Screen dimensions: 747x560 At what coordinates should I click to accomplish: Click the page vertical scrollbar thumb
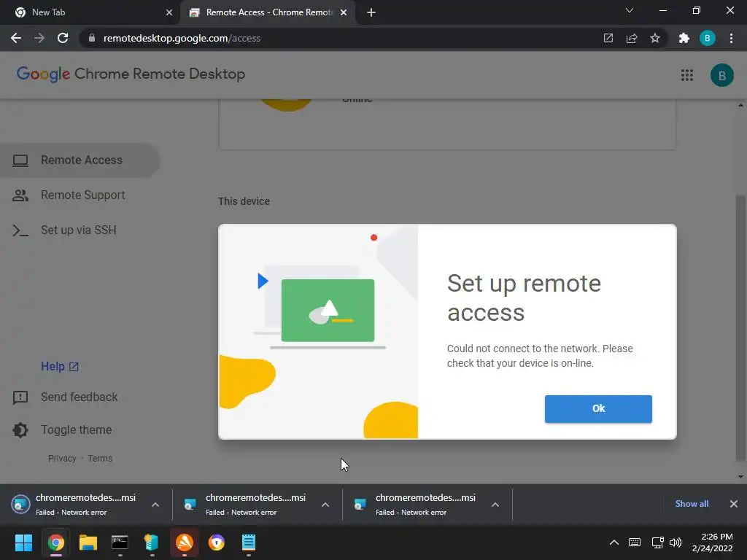coord(740,327)
